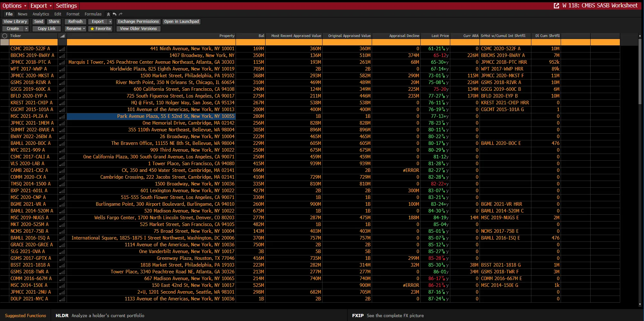Expand the toolbar Export dropdown arrow
The height and width of the screenshot is (321, 644).
[110, 22]
